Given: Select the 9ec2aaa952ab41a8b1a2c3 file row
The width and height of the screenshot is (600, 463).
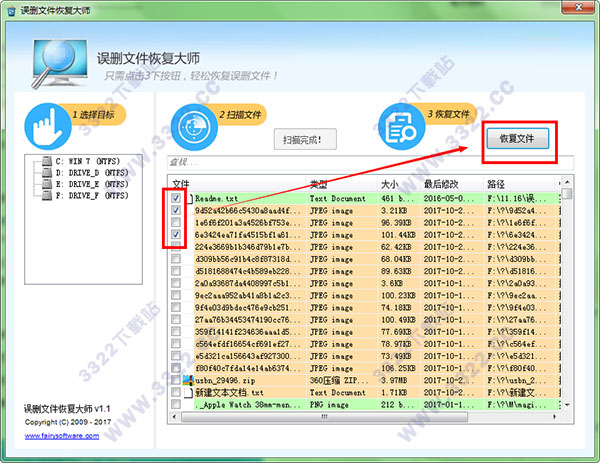Looking at the screenshot, I should tap(365, 295).
